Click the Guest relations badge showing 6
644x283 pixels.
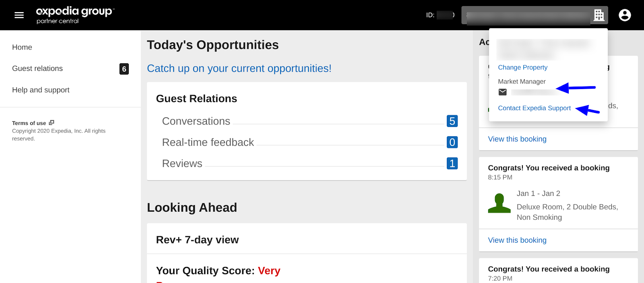tap(124, 69)
